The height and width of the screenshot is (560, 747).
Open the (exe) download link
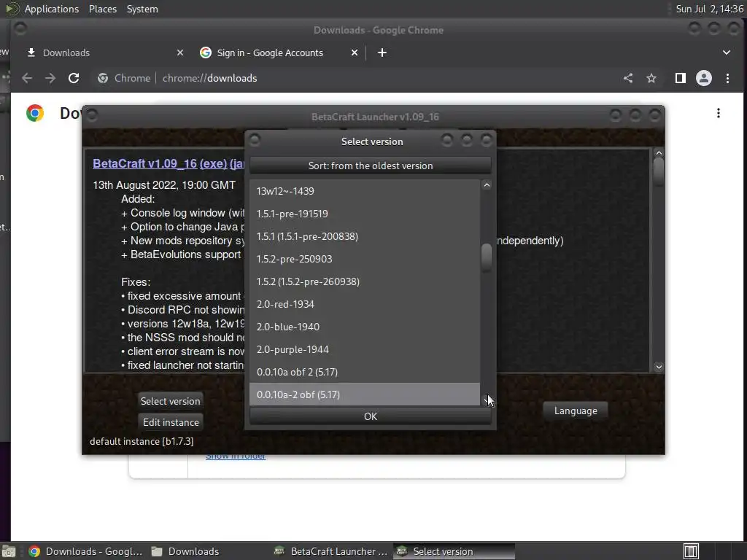[214, 163]
